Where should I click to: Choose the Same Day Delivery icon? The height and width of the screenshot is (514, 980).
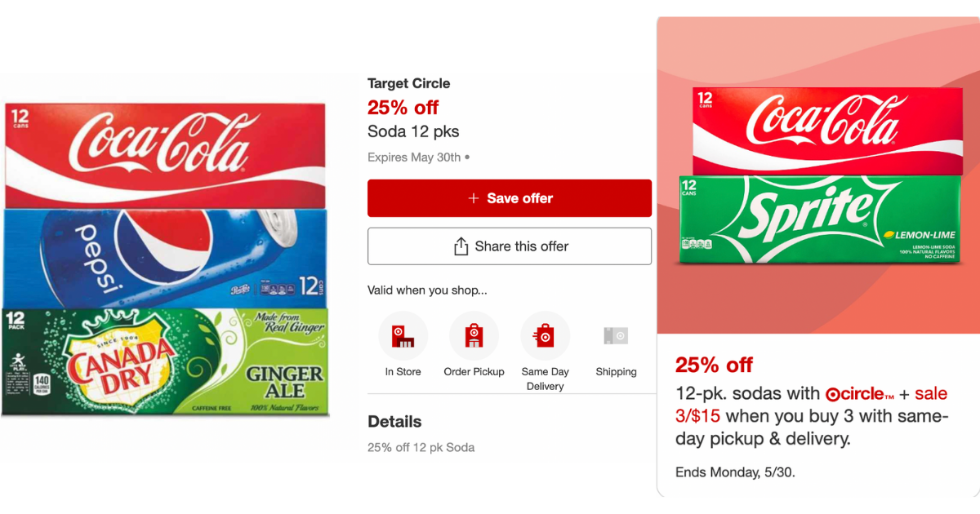point(545,335)
